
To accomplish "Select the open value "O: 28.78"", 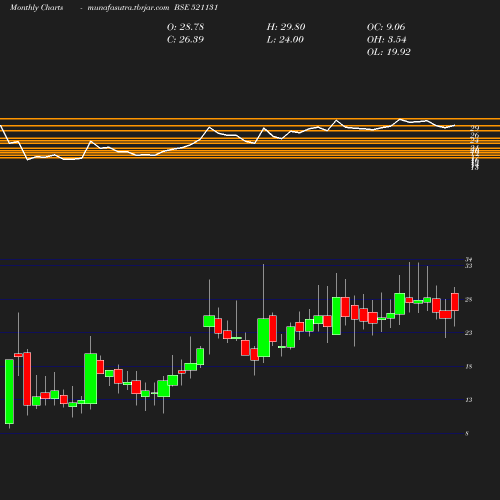I will [185, 27].
